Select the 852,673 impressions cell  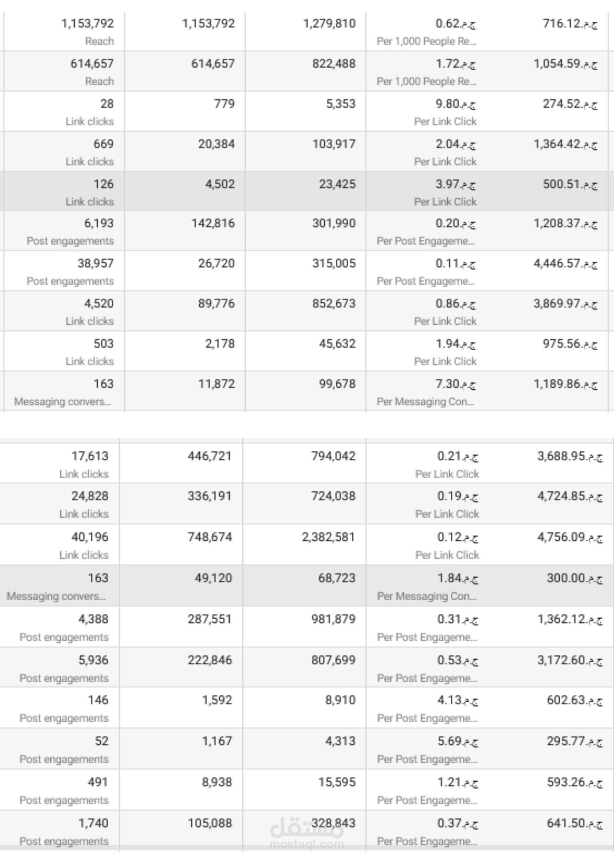tap(306, 311)
